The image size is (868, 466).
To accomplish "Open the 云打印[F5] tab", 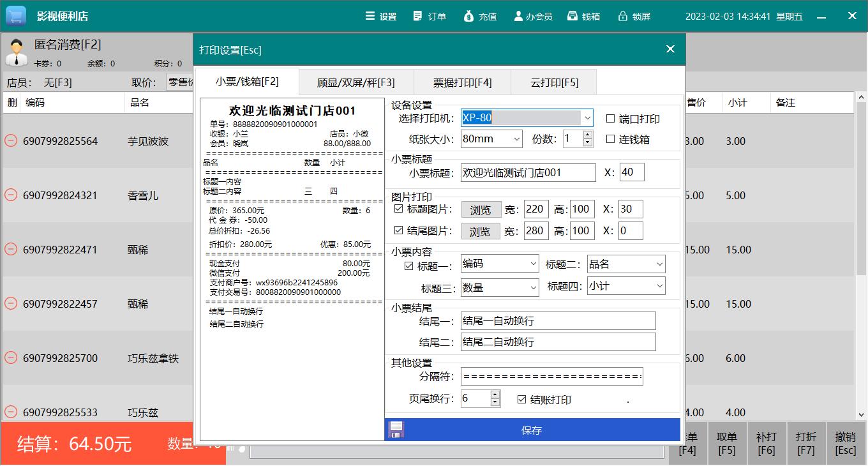I will click(554, 82).
